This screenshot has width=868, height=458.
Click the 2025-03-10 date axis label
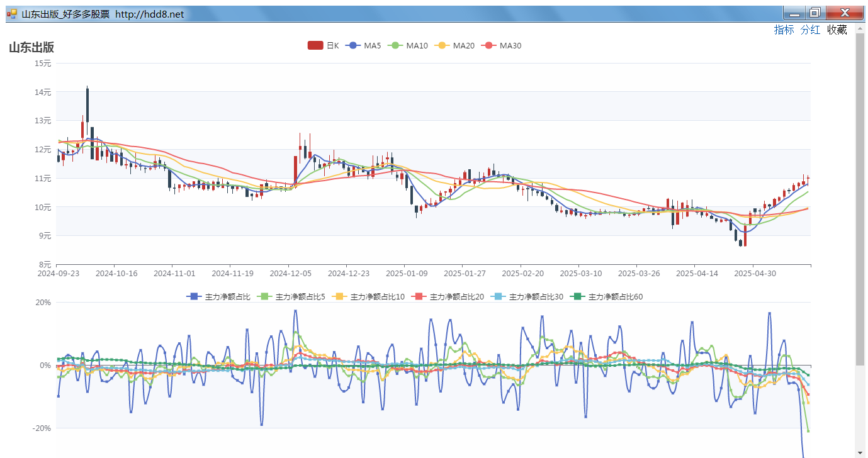581,274
